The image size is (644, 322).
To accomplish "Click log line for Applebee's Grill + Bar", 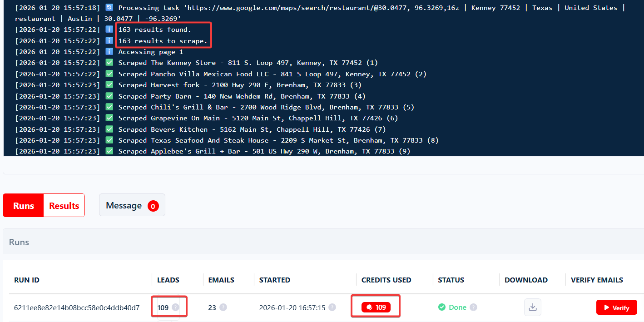I will pos(264,151).
